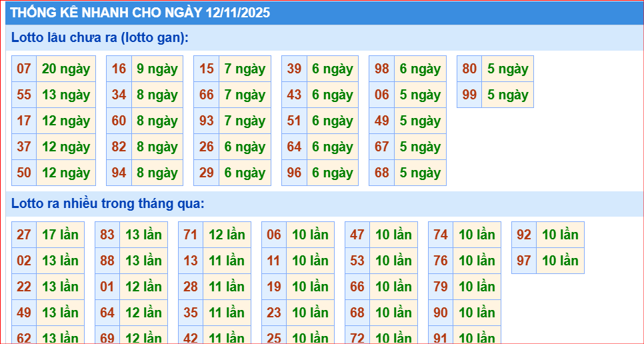Click the '17 lần' value cell

(x=60, y=235)
